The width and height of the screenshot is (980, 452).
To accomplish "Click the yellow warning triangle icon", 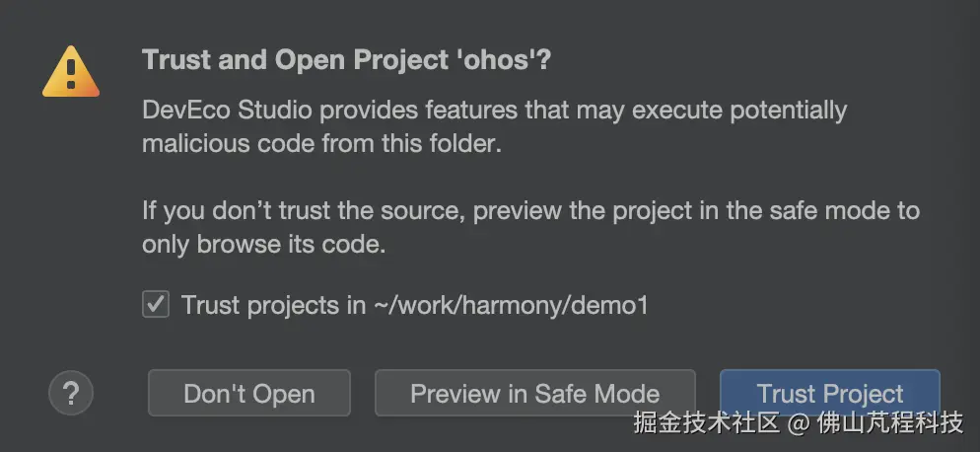I will click(71, 71).
